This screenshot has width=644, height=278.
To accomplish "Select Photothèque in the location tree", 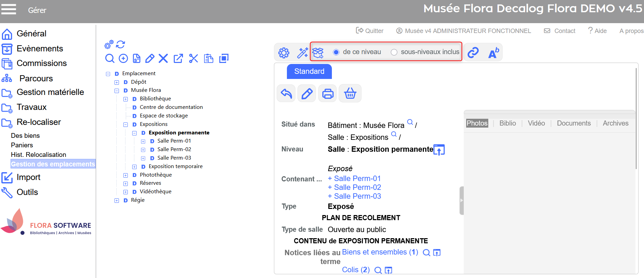I will 156,175.
